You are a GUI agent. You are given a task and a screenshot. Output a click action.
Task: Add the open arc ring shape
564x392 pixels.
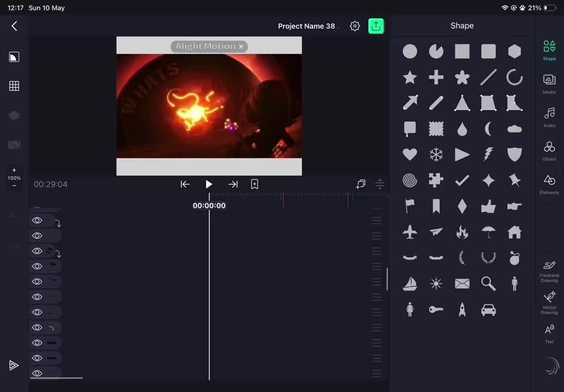pyautogui.click(x=514, y=77)
